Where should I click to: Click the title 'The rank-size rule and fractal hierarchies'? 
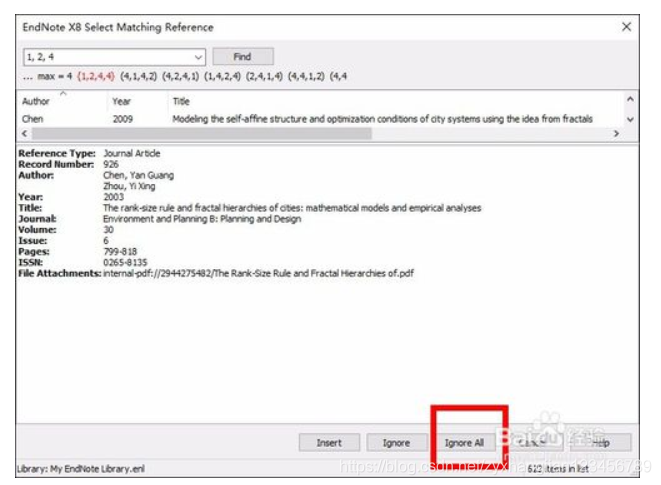click(x=292, y=208)
